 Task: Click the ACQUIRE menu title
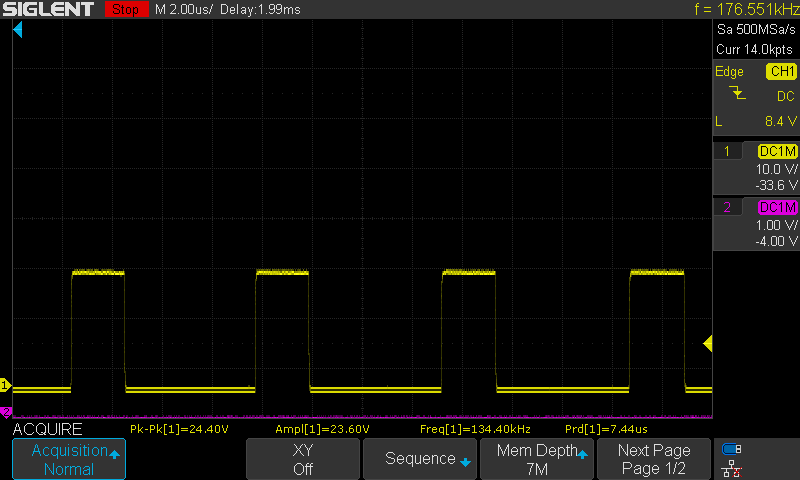(x=47, y=430)
